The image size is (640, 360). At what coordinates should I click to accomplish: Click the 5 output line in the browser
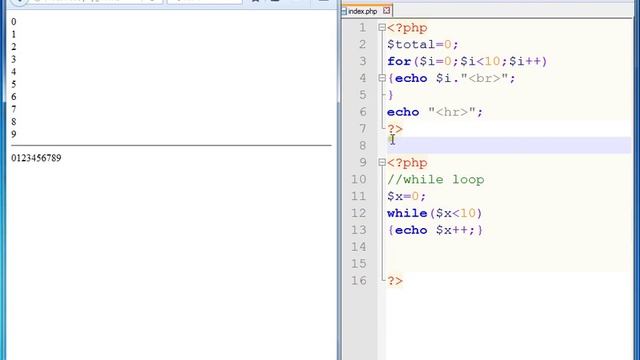tap(14, 84)
